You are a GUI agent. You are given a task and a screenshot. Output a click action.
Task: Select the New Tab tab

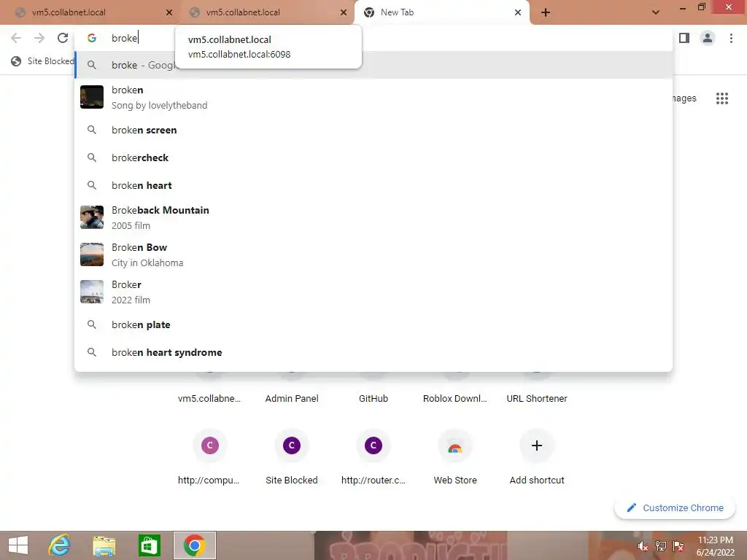(x=441, y=12)
